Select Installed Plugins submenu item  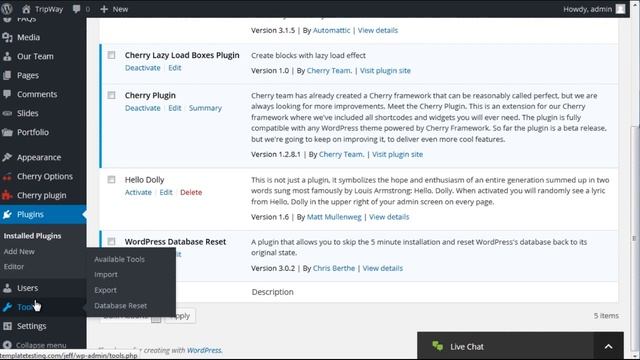pyautogui.click(x=32, y=236)
